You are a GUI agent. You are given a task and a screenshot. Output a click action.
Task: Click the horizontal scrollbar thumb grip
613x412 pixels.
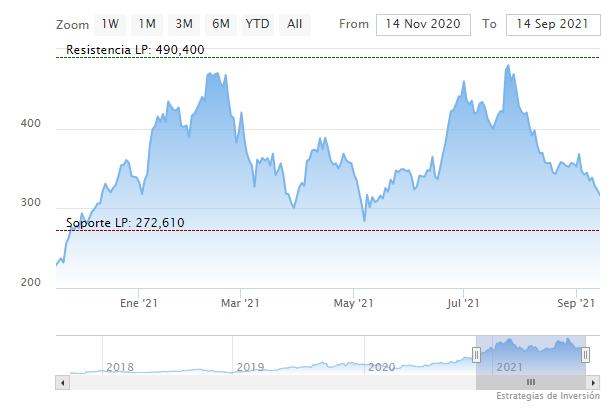click(x=531, y=382)
